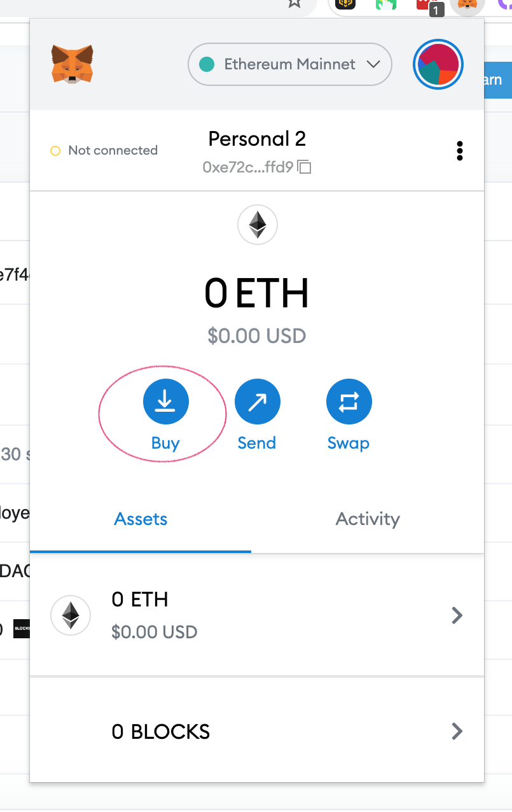Copy the account address with the copy icon
This screenshot has height=812, width=512.
click(305, 167)
